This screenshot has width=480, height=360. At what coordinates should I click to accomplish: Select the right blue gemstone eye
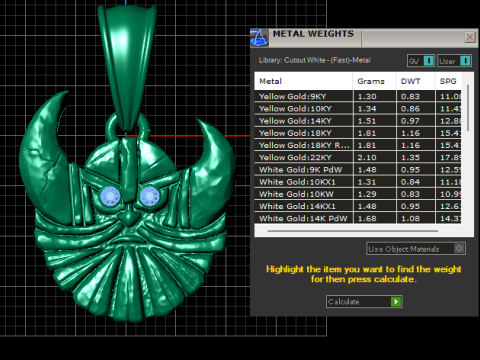pos(149,196)
